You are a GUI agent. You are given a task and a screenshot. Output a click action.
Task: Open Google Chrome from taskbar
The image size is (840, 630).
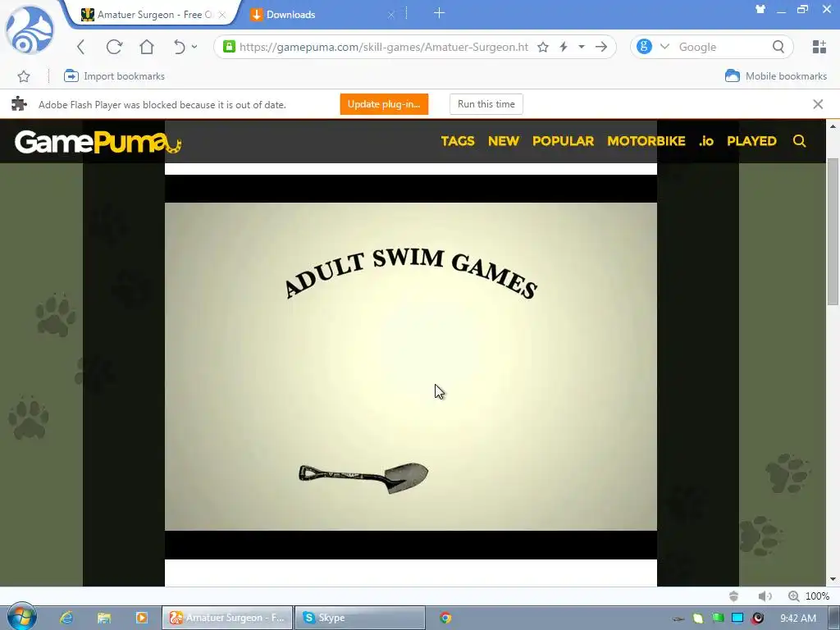point(445,618)
